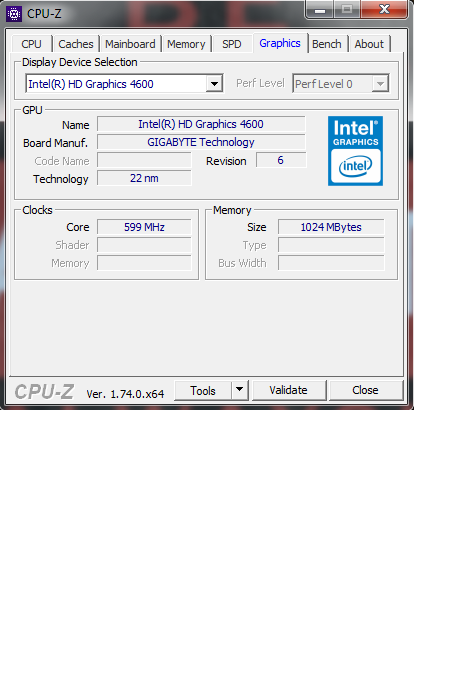Click the Intel Graphics logo badge

click(x=355, y=151)
